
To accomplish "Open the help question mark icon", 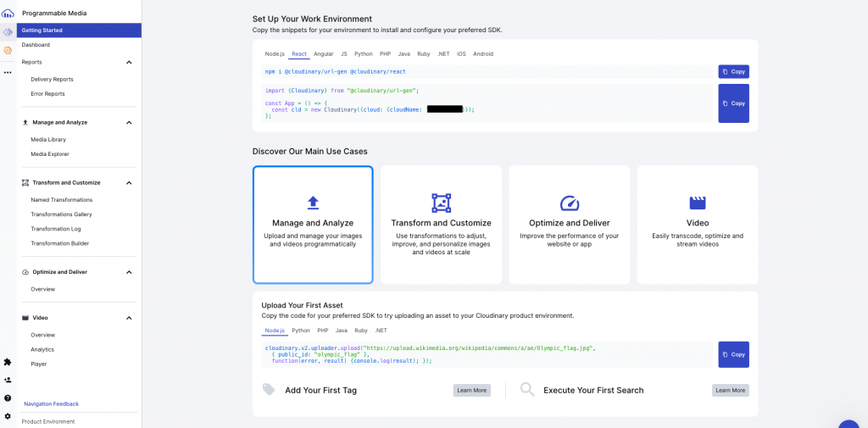I will (8, 398).
